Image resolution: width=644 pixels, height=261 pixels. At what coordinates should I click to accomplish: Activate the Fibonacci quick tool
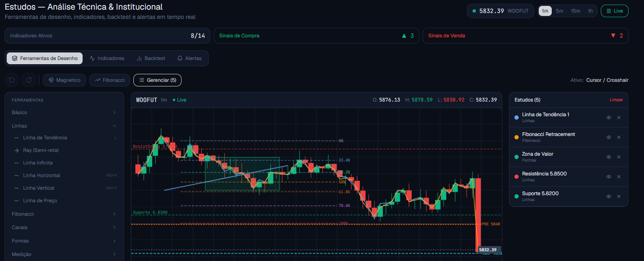pos(109,80)
